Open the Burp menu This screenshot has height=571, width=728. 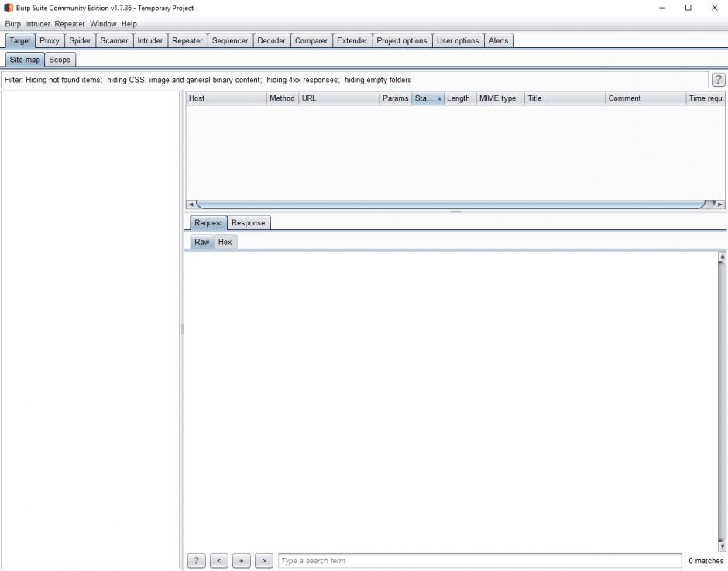[13, 24]
